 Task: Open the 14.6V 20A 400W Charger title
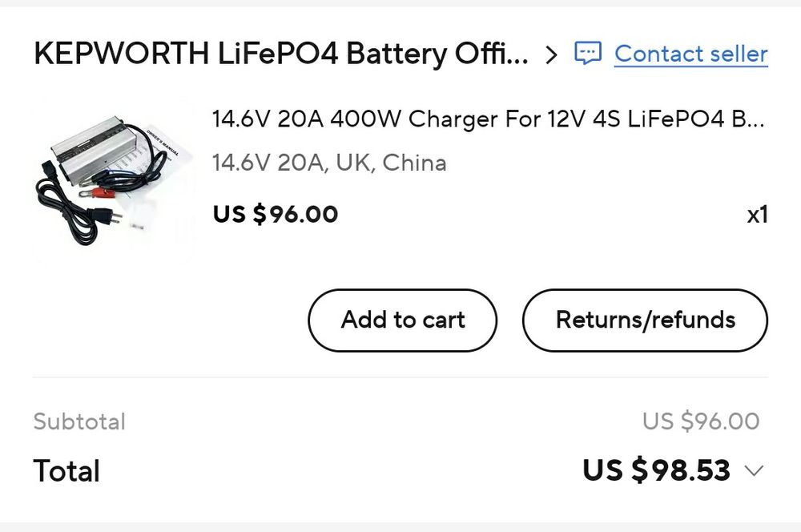(488, 119)
